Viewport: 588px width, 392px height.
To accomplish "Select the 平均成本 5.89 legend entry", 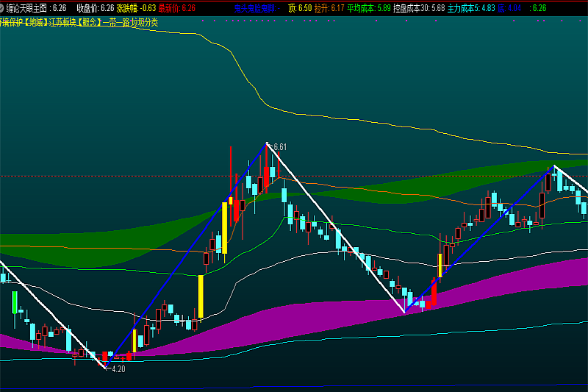I will 369,8.
